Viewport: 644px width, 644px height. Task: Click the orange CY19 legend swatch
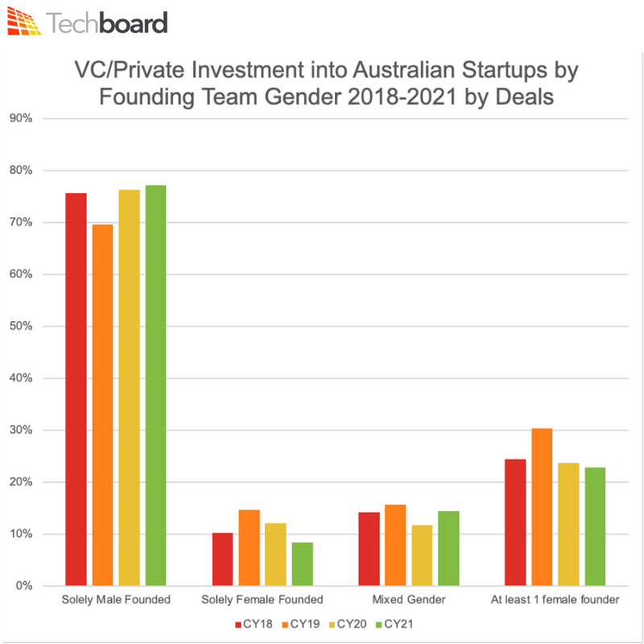pyautogui.click(x=284, y=624)
